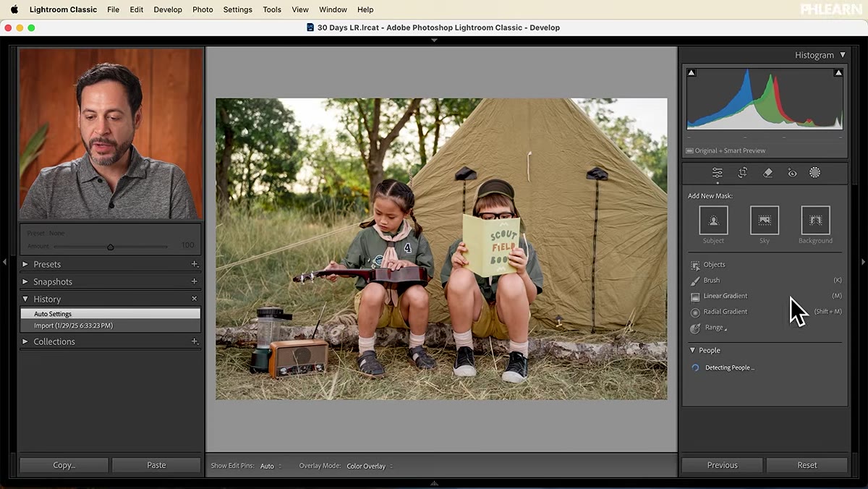Click the Reset button
The image size is (868, 489).
click(807, 465)
